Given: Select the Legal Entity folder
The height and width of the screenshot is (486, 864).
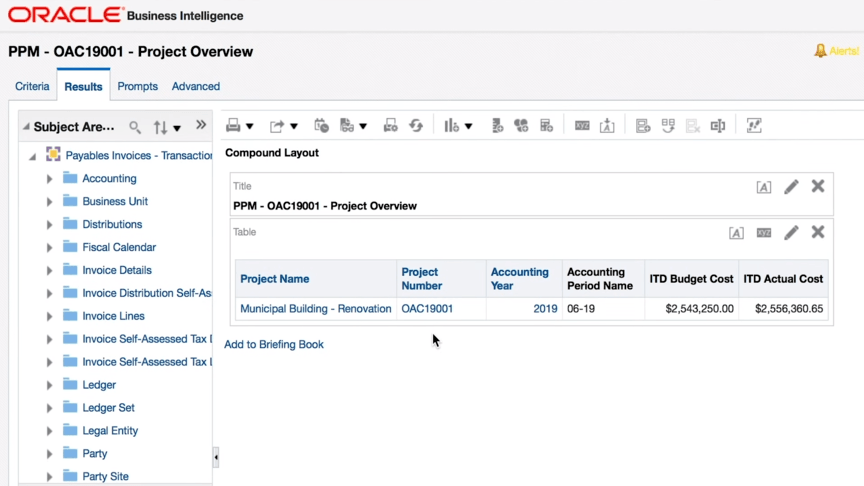Looking at the screenshot, I should pyautogui.click(x=110, y=430).
